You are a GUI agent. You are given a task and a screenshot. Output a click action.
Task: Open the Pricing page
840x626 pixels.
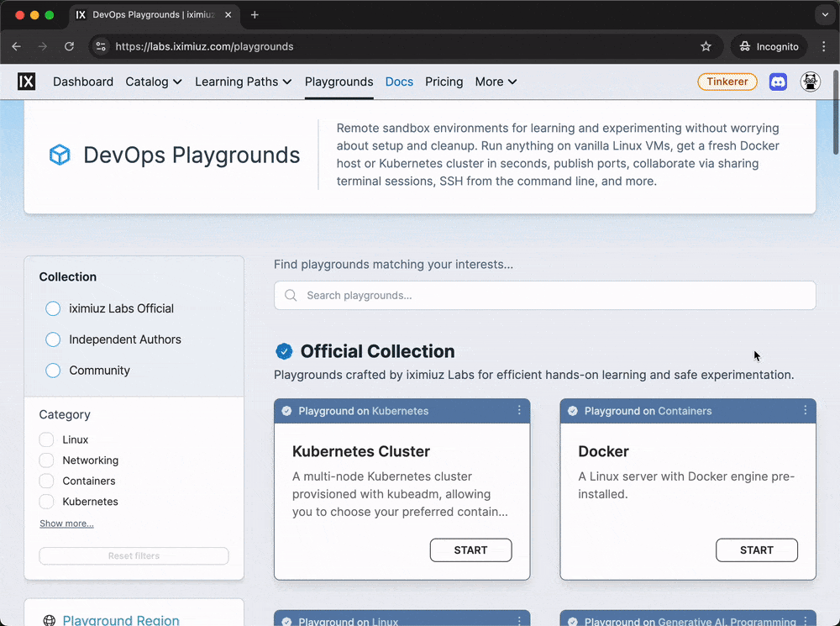444,82
